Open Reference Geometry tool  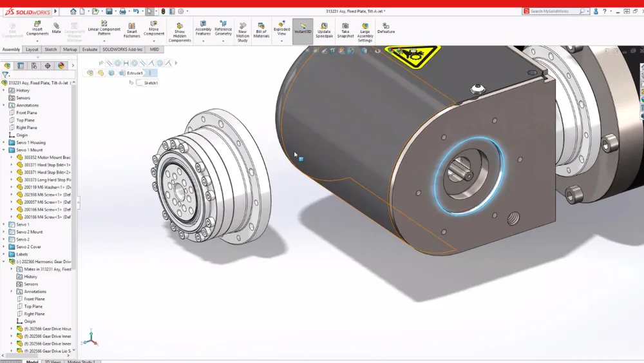coord(223,28)
